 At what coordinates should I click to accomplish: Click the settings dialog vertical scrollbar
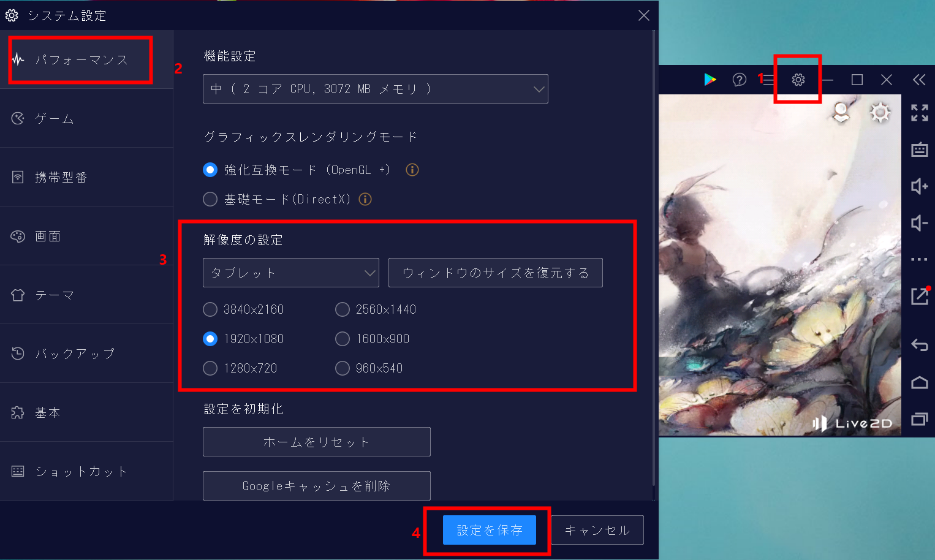click(654, 257)
